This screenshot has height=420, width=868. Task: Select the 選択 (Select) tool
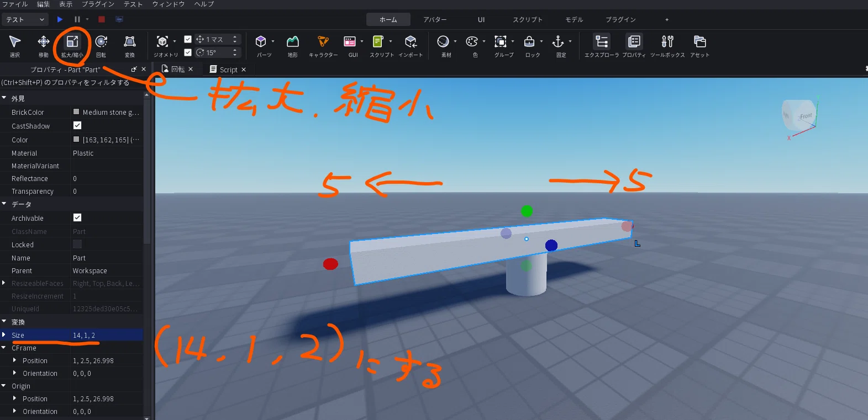click(15, 46)
